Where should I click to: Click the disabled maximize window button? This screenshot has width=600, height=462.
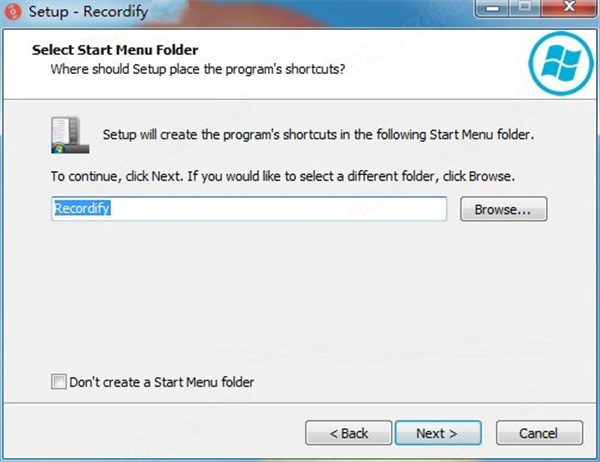click(525, 7)
